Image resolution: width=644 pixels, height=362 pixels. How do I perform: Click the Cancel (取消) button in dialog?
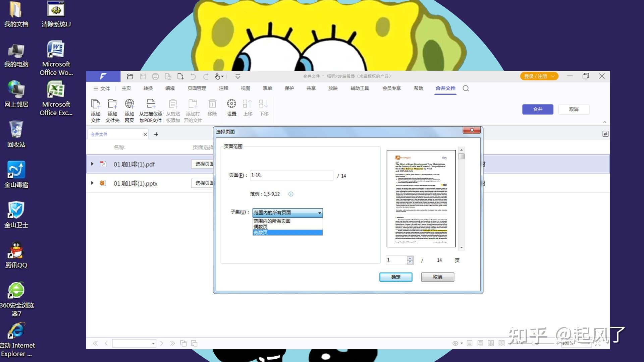tap(438, 277)
